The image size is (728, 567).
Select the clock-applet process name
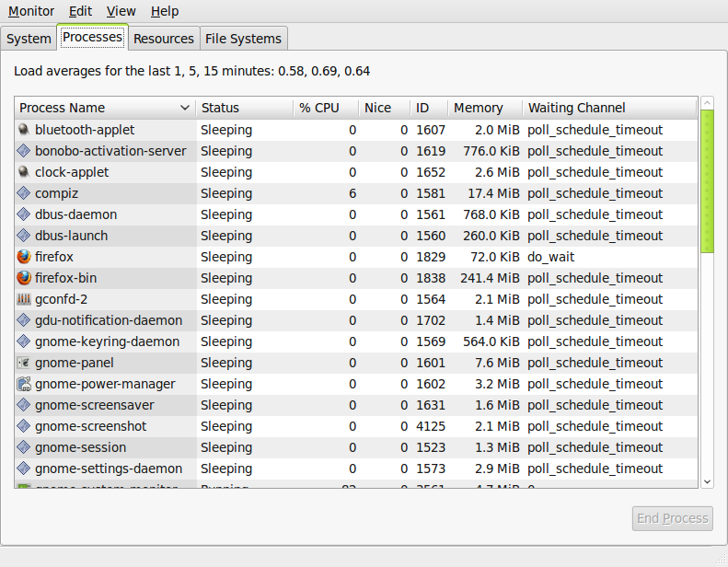tap(72, 172)
